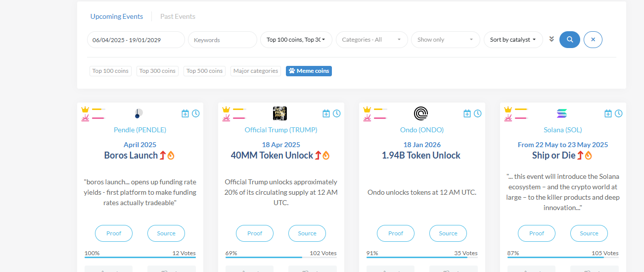Open the date range picker field
The image size is (644, 272).
136,40
